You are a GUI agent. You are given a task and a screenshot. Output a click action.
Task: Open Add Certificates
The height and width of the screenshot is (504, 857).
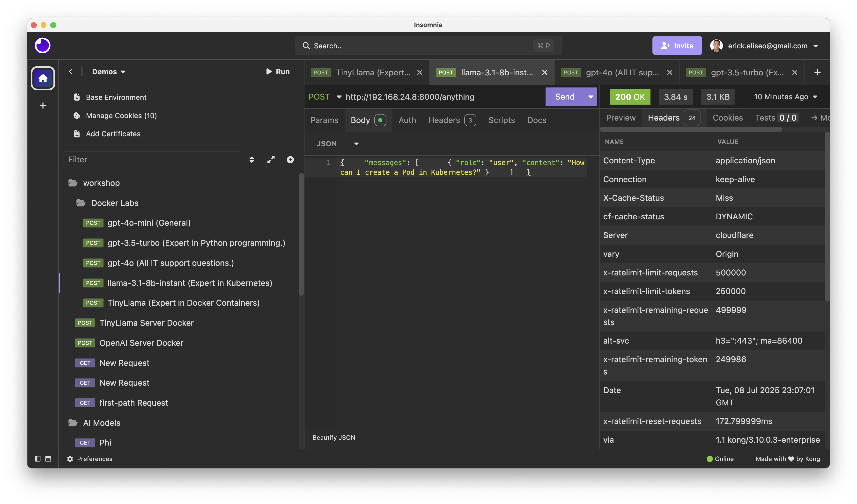(107, 134)
